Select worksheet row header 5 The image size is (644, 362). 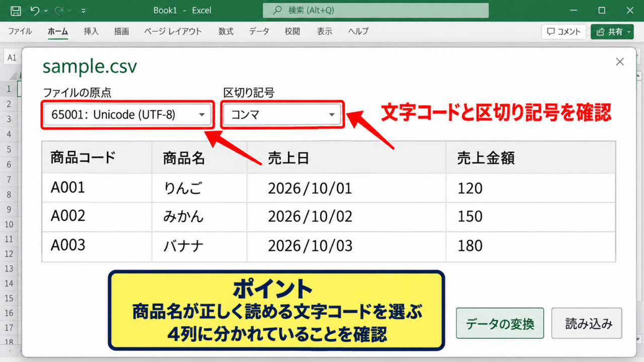click(9, 149)
